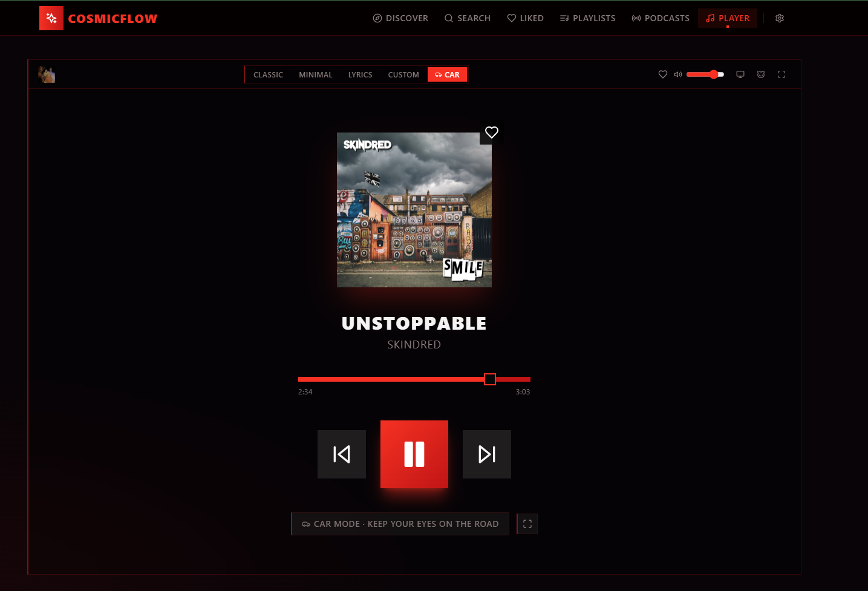Click the cat face icon

tap(761, 74)
